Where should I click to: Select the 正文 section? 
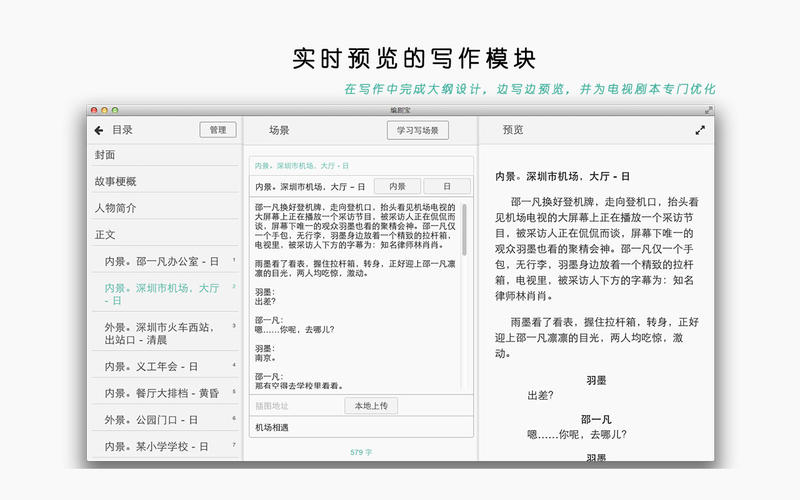(164, 235)
